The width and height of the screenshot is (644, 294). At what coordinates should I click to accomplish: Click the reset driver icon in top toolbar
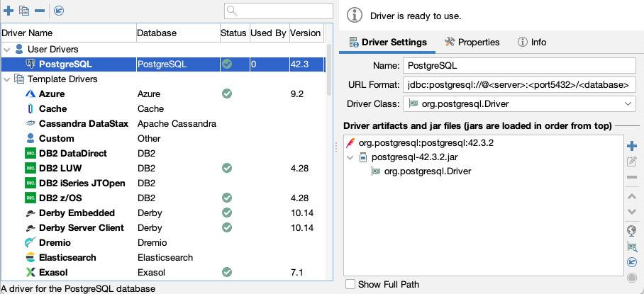[x=59, y=11]
